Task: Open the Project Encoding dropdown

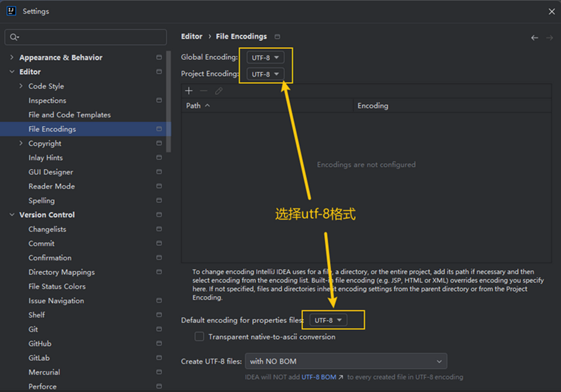Action: (x=265, y=74)
